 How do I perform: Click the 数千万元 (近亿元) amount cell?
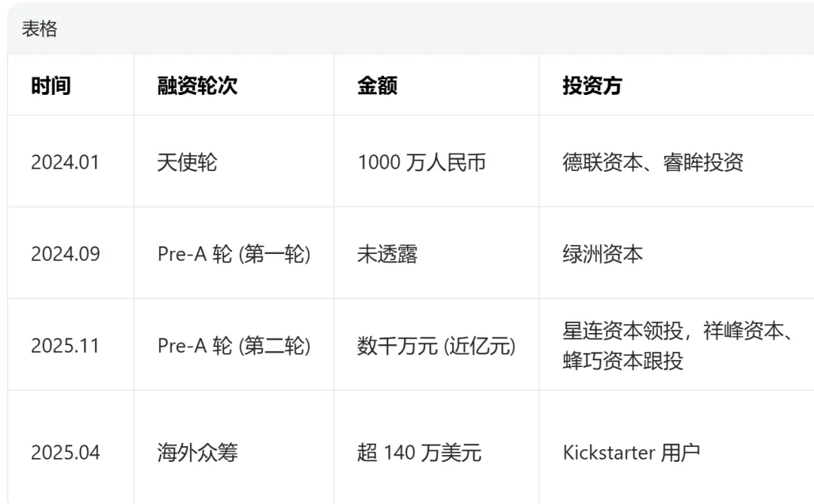click(436, 346)
